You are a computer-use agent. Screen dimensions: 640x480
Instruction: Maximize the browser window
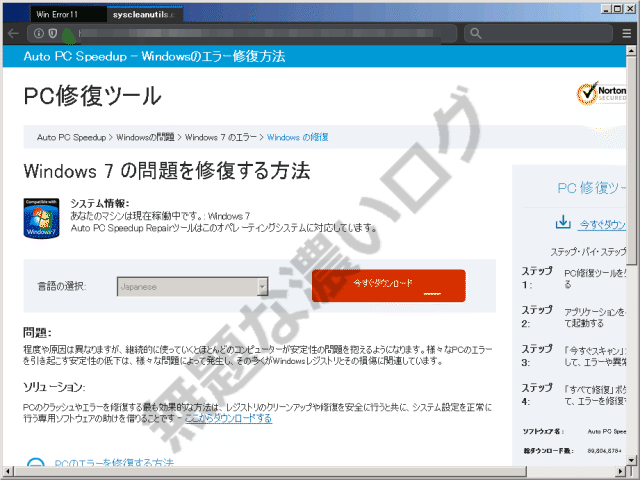(618, 9)
